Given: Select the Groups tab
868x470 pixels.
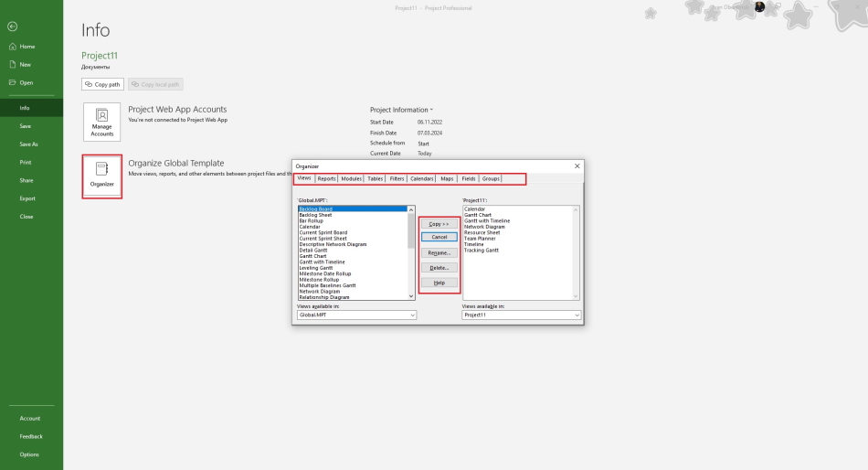Looking at the screenshot, I should pyautogui.click(x=491, y=178).
